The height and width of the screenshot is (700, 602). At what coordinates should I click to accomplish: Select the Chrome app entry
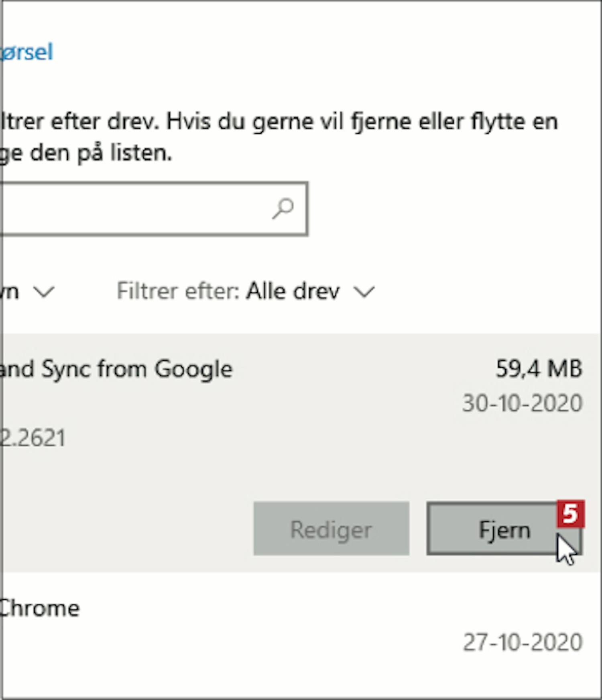click(x=40, y=608)
